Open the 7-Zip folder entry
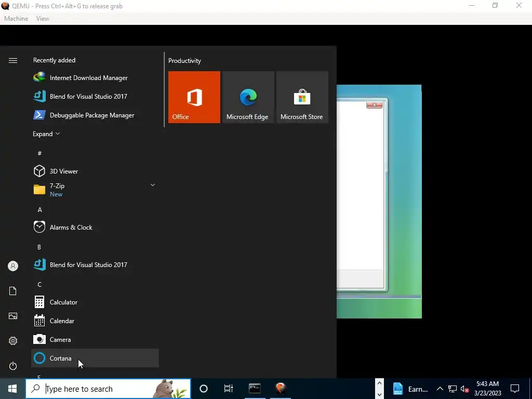 pyautogui.click(x=95, y=190)
